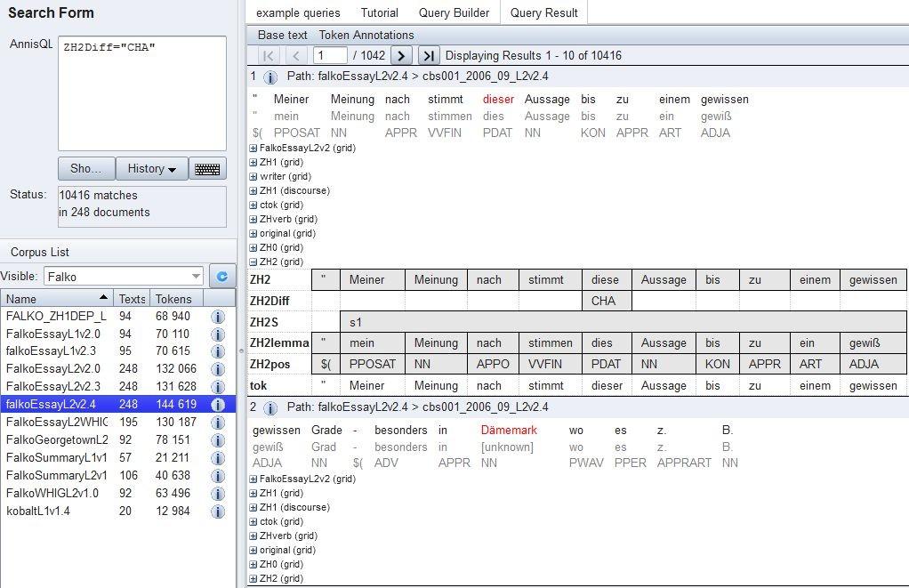
Task: Switch to example queries tab
Action: (x=298, y=12)
